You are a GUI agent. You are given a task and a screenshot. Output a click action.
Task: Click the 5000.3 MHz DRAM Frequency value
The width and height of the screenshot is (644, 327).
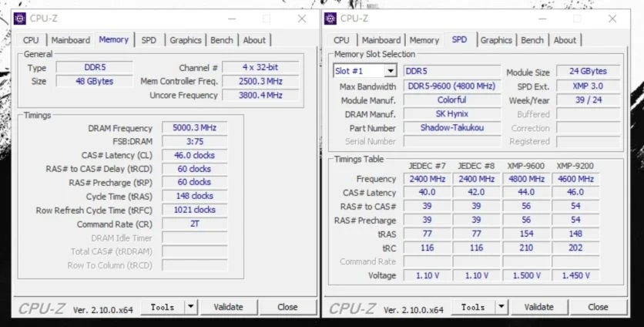pyautogui.click(x=195, y=128)
